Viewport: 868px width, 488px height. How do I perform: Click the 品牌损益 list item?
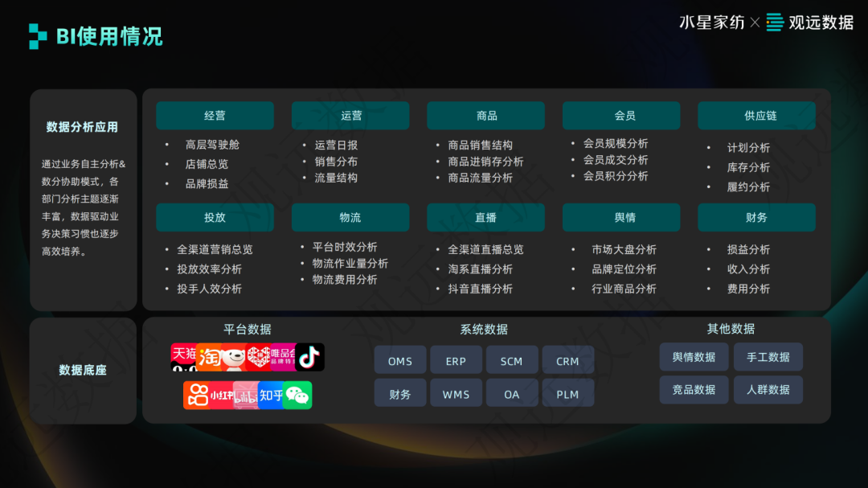click(x=207, y=183)
